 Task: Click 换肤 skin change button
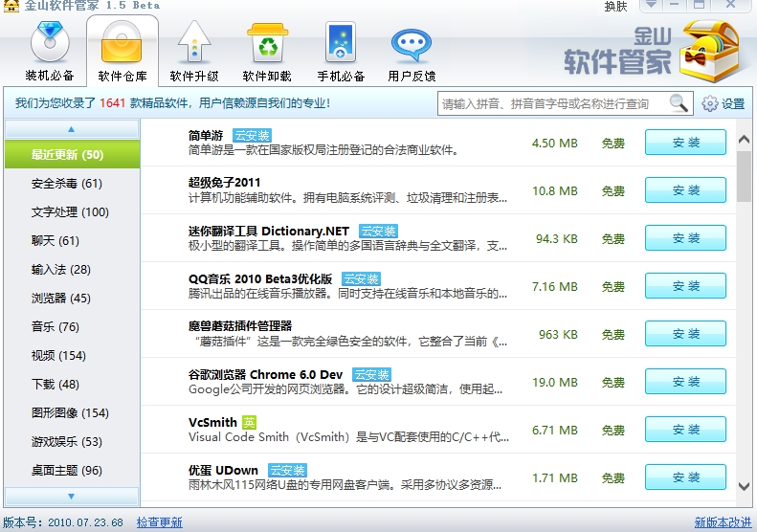(x=615, y=6)
